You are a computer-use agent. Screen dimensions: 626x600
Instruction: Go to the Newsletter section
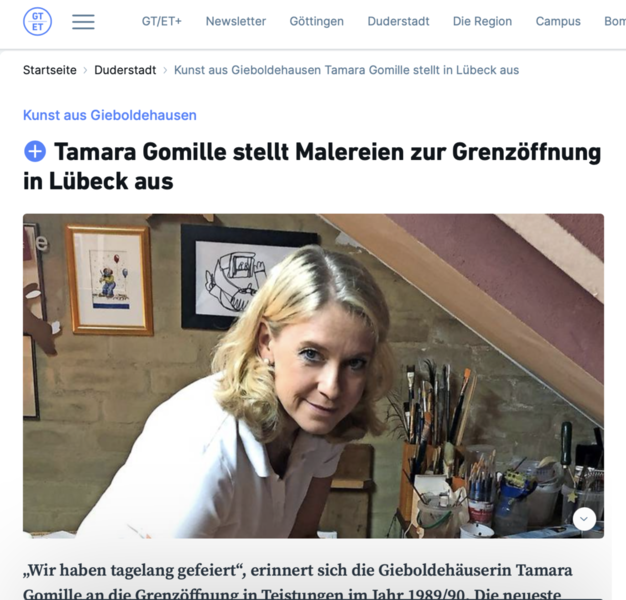pyautogui.click(x=236, y=21)
